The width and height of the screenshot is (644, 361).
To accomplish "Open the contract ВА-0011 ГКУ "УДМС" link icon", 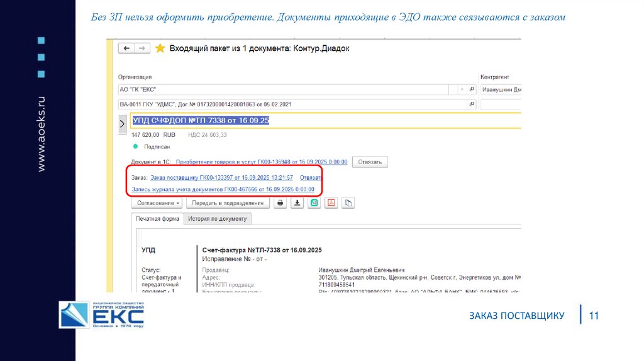I will pyautogui.click(x=472, y=104).
